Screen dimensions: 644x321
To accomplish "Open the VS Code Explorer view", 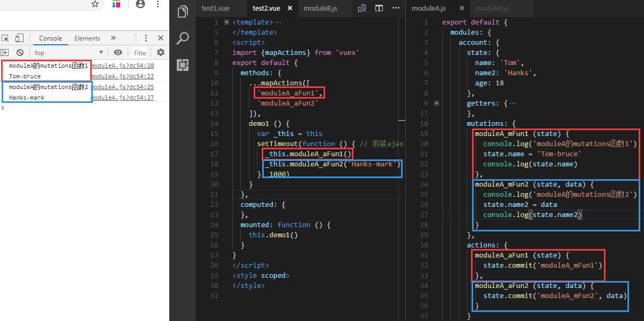I will click(183, 12).
